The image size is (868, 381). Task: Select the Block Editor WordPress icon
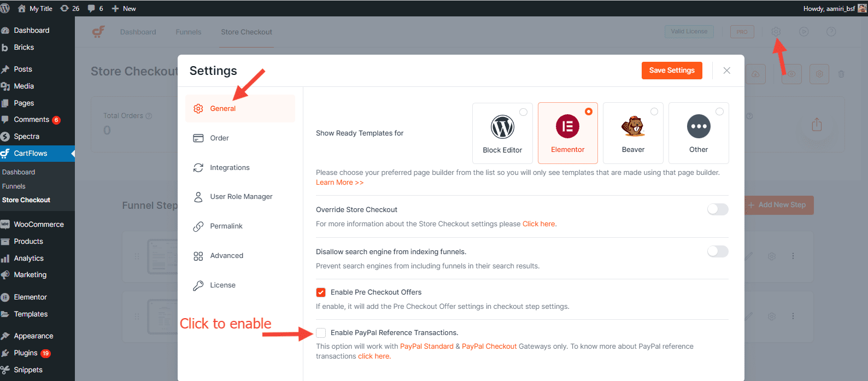(502, 127)
